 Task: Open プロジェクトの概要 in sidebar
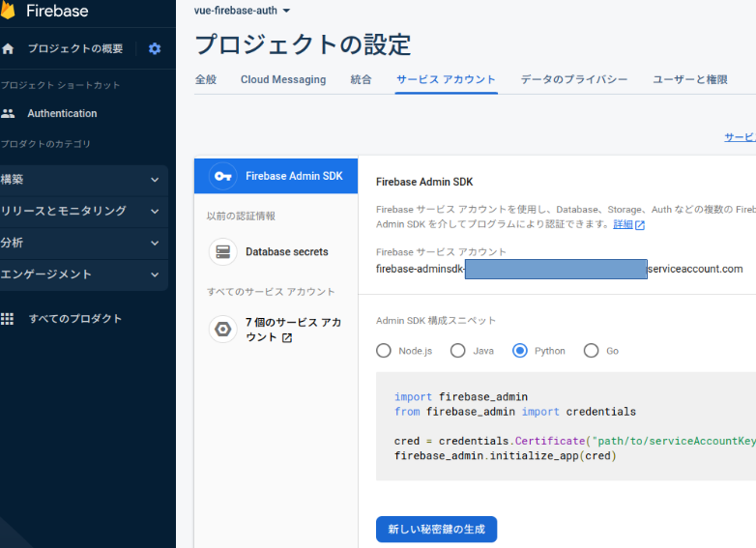75,48
